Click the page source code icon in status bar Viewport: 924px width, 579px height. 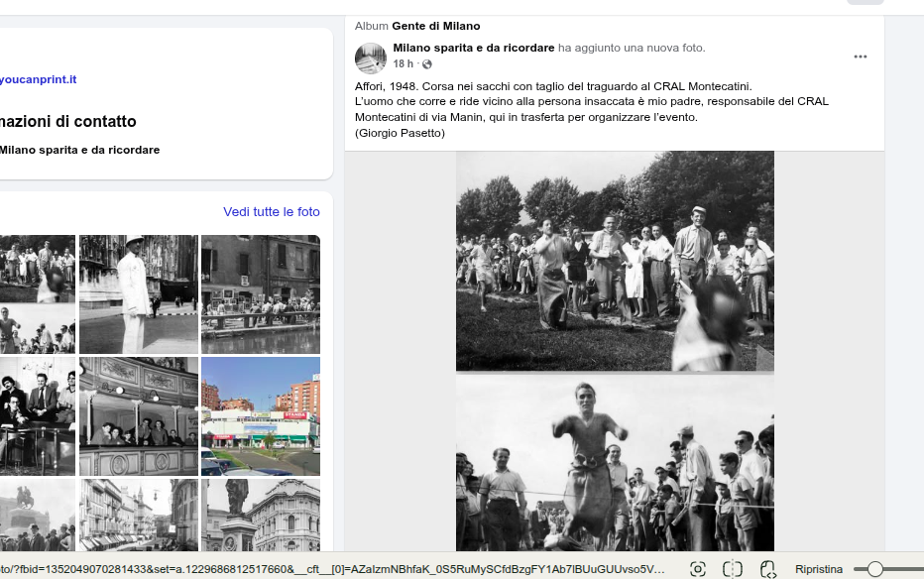point(767,568)
